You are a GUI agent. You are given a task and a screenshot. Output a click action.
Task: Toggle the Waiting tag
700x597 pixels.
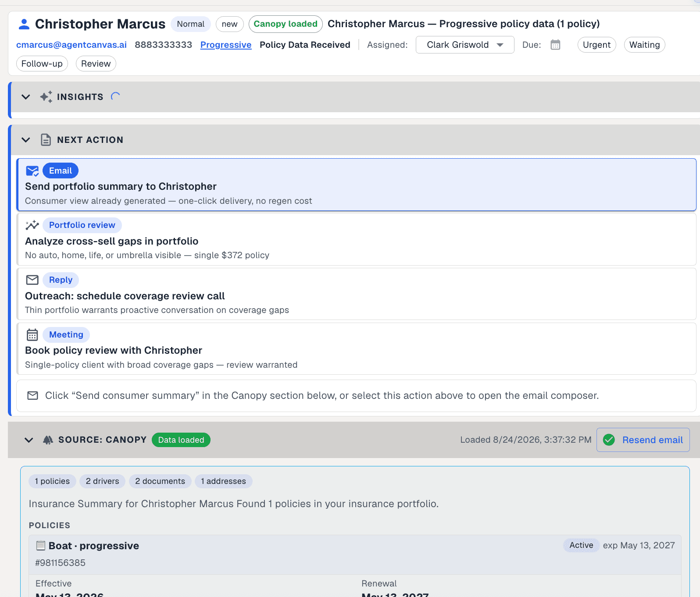coord(644,45)
